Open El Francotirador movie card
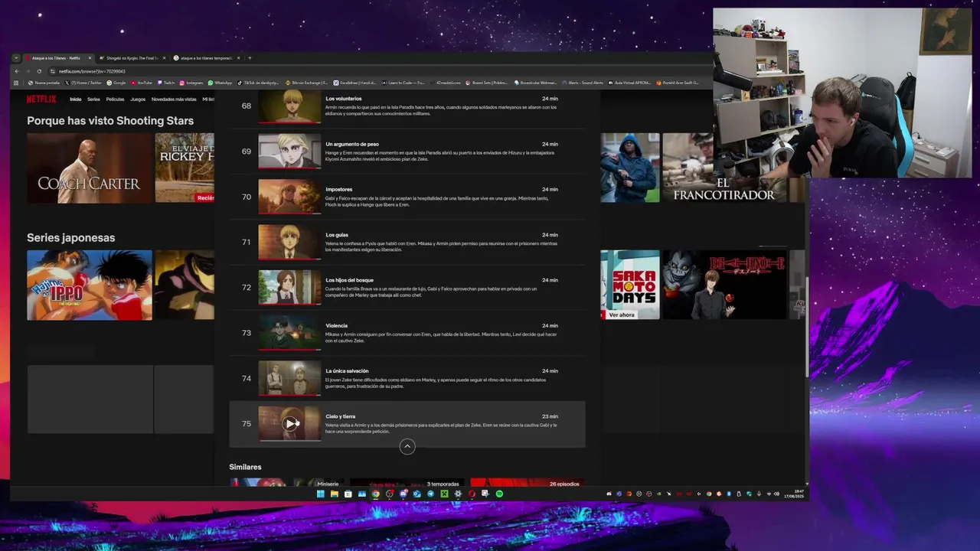 (724, 168)
